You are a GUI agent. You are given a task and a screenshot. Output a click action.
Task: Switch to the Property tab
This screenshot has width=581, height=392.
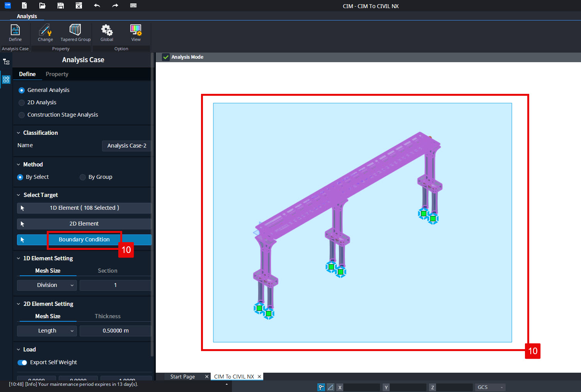[x=57, y=74]
